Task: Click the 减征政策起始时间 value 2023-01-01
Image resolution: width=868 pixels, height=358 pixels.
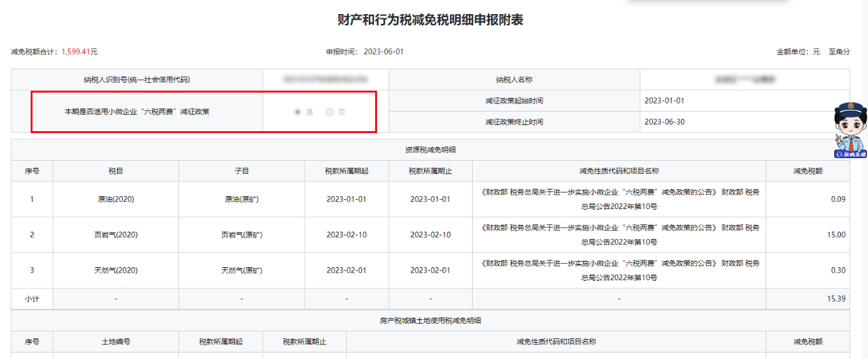Action: (x=664, y=101)
